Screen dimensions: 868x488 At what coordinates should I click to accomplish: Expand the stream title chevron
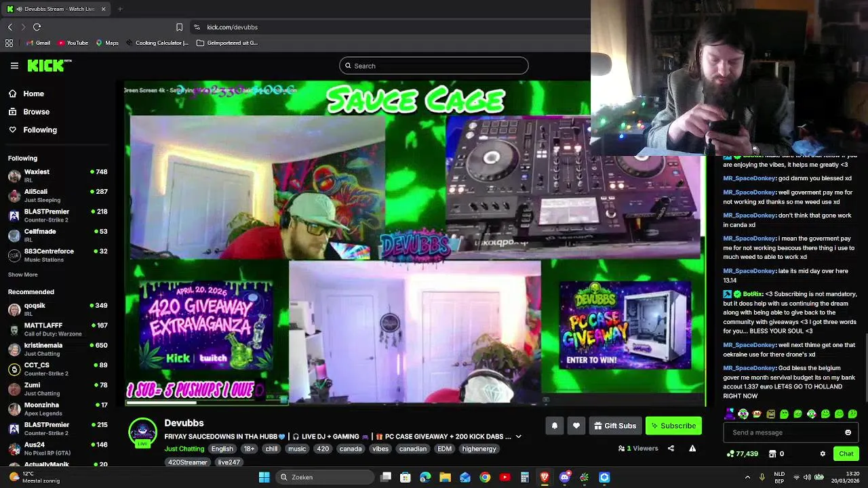[519, 436]
